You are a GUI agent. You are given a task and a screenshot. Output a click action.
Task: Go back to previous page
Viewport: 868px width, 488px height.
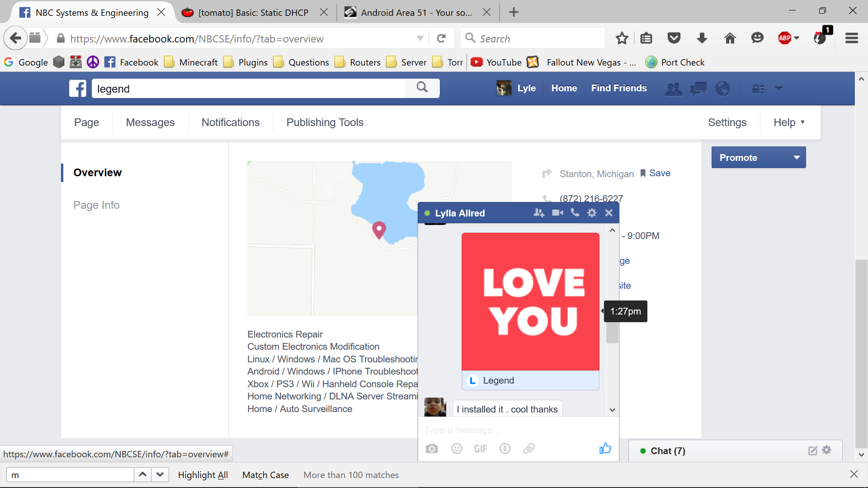(x=15, y=38)
